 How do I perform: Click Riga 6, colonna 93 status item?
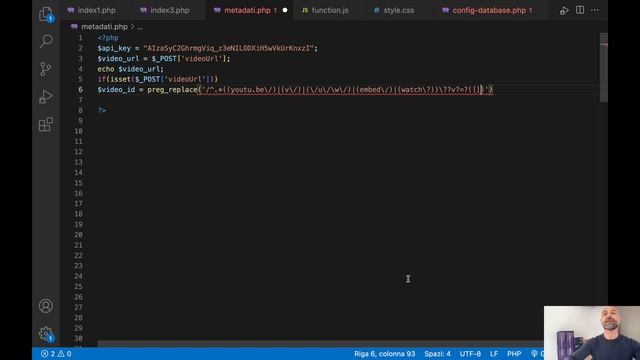(x=384, y=354)
